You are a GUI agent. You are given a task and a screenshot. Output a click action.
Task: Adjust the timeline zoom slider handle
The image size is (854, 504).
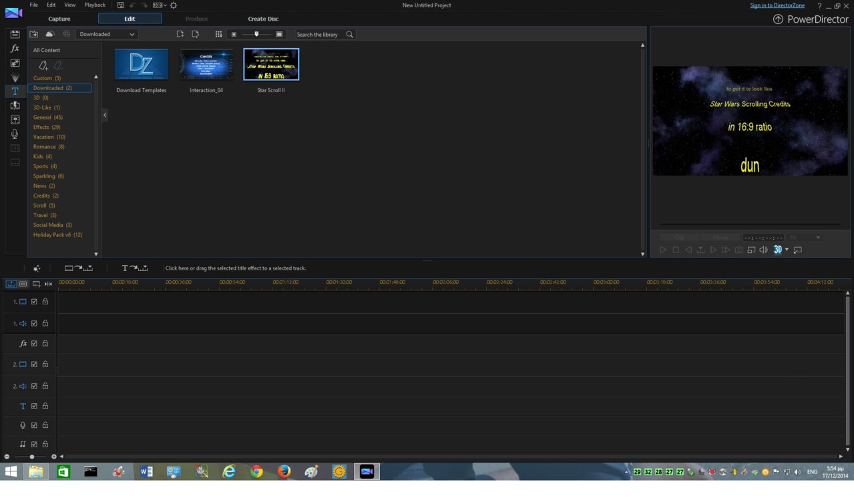[31, 457]
